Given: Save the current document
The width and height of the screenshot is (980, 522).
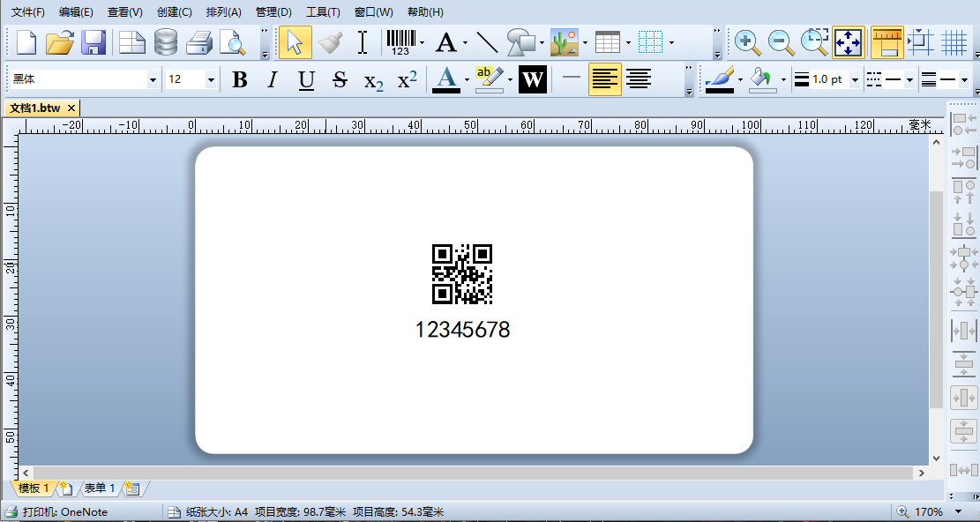Looking at the screenshot, I should click(x=94, y=42).
